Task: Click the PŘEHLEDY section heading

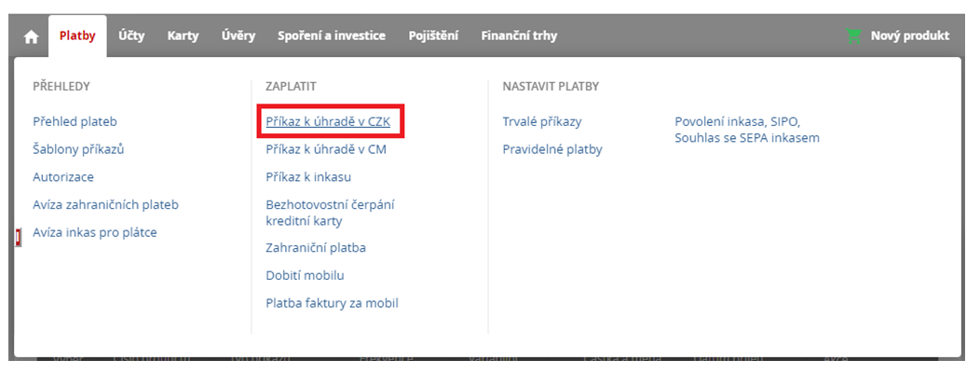Action: (61, 87)
